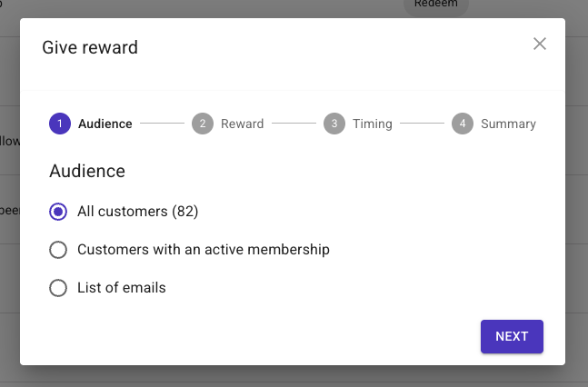The image size is (588, 387).
Task: Click the List of emails option text
Action: point(122,288)
